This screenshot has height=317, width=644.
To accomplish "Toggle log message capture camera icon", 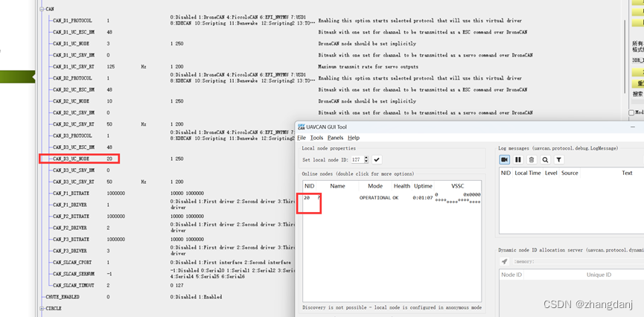I will 504,160.
